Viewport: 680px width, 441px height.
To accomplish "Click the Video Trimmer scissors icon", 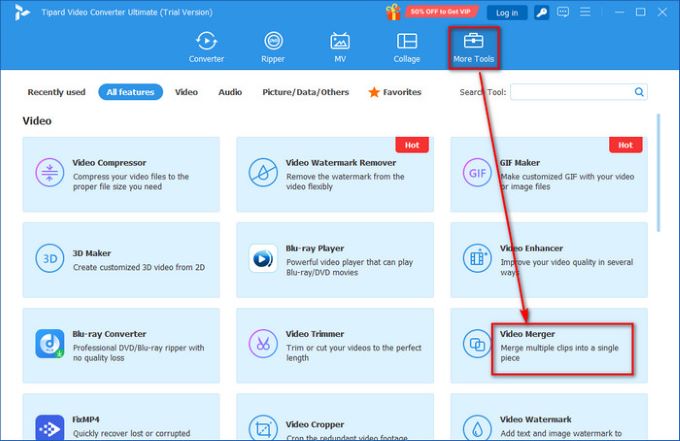I will pos(263,343).
